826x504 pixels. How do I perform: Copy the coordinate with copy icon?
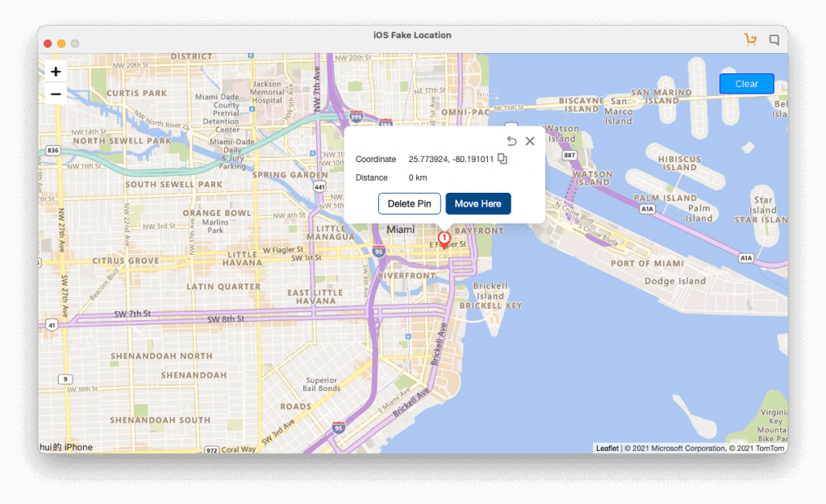pos(503,159)
